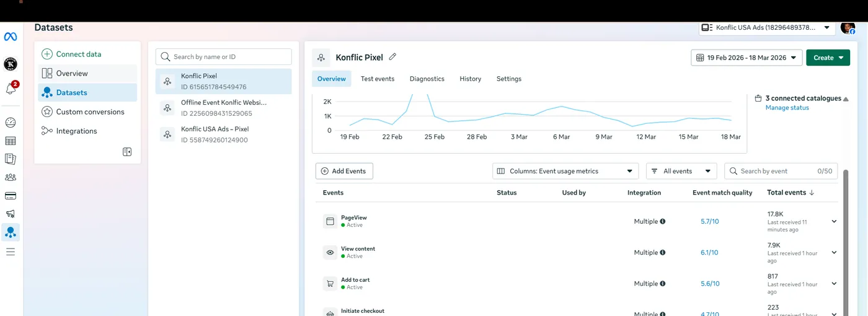Click the events table vertical scrollbar
This screenshot has height=316, width=868.
(x=846, y=242)
